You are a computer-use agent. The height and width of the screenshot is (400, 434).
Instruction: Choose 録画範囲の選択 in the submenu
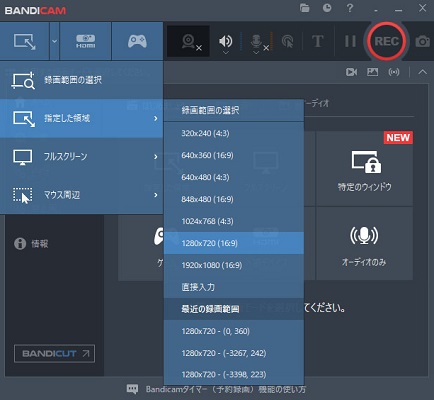pos(234,110)
